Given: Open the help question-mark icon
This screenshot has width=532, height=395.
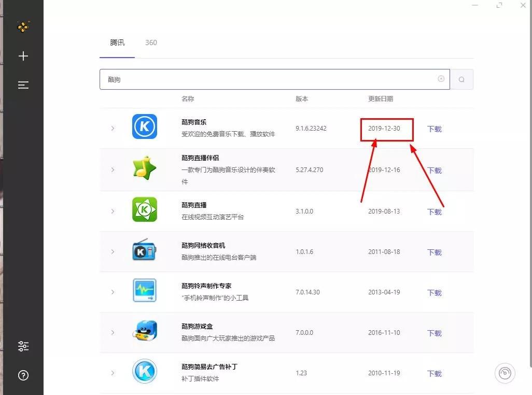Looking at the screenshot, I should 23,375.
